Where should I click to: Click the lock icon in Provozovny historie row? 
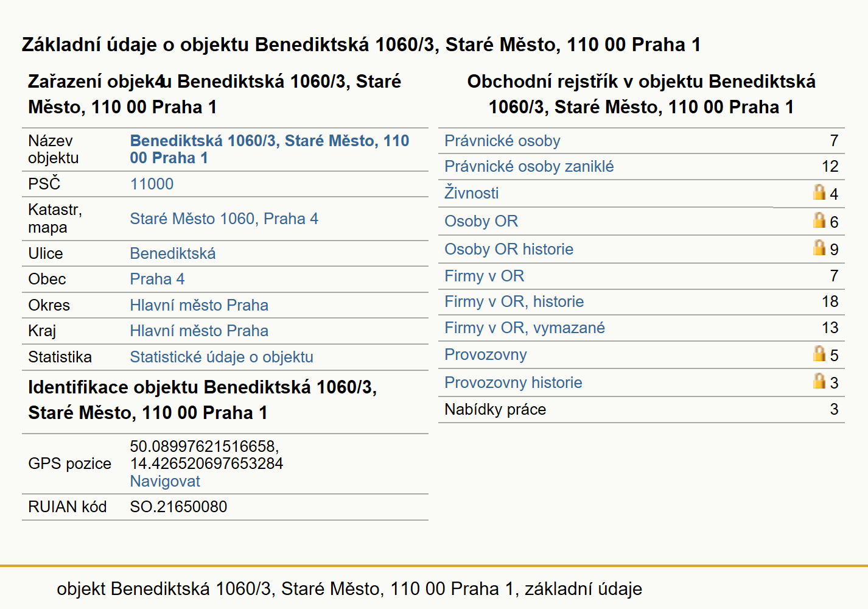tap(819, 381)
